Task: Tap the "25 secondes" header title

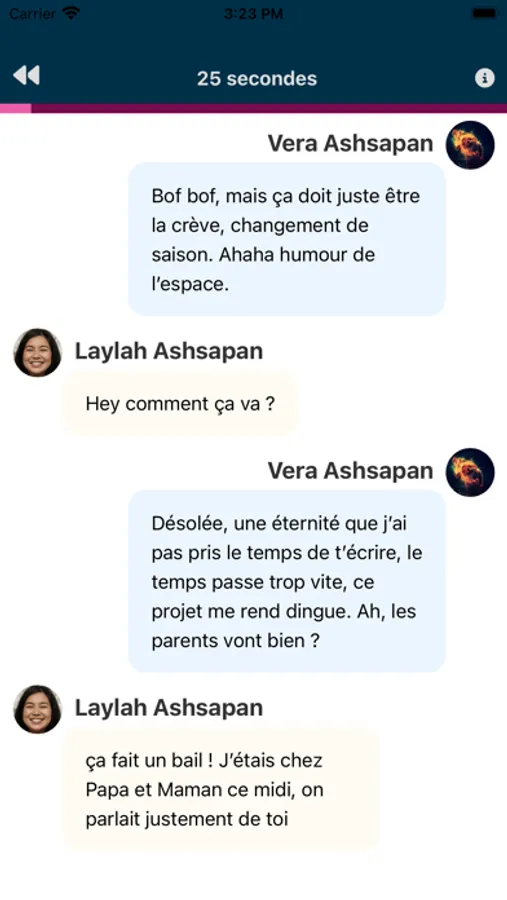Action: click(257, 79)
